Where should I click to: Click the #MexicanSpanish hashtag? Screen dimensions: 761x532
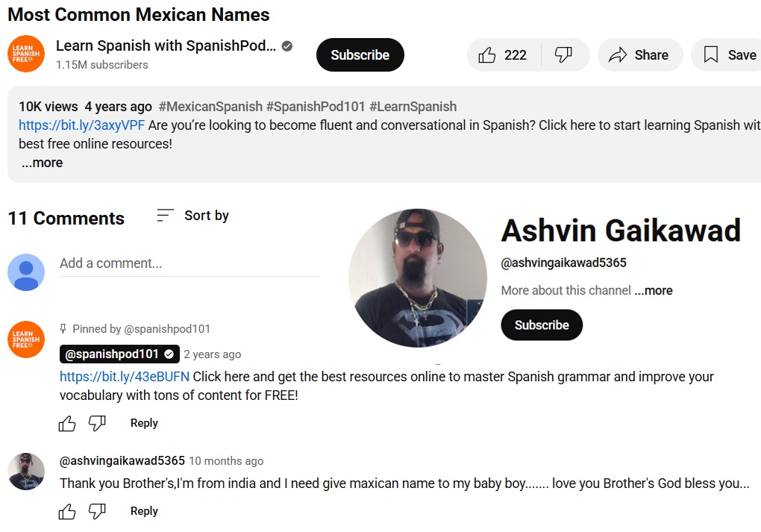pyautogui.click(x=210, y=106)
